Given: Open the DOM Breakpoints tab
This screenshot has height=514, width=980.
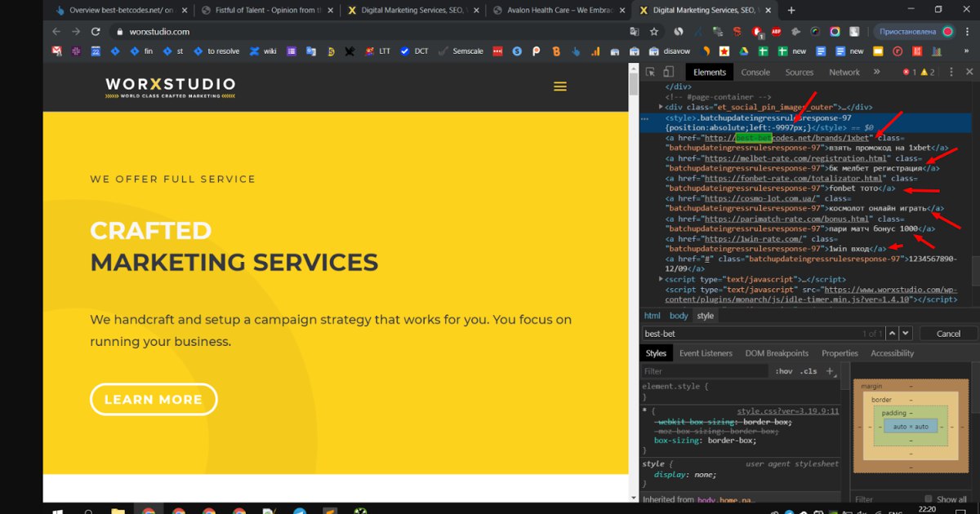Looking at the screenshot, I should click(777, 353).
